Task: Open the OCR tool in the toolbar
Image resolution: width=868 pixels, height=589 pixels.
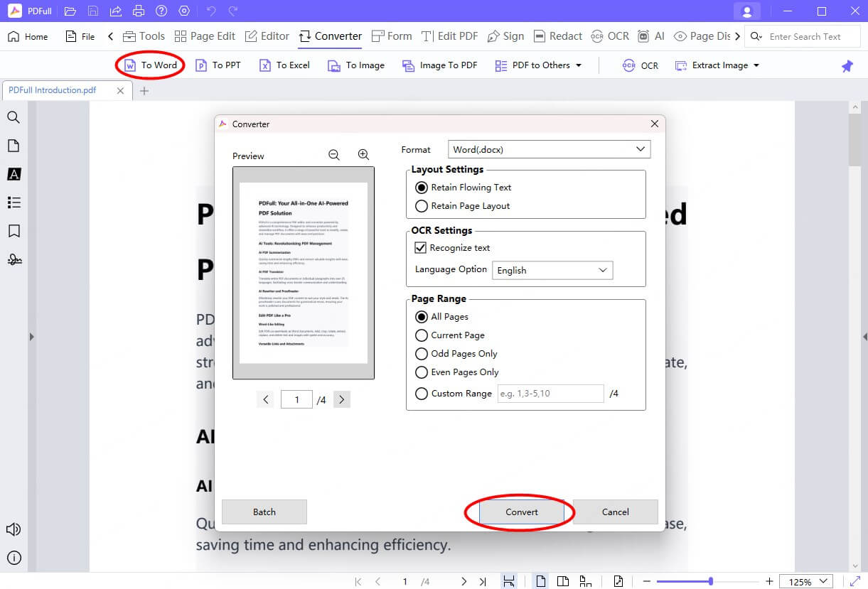Action: tap(641, 65)
